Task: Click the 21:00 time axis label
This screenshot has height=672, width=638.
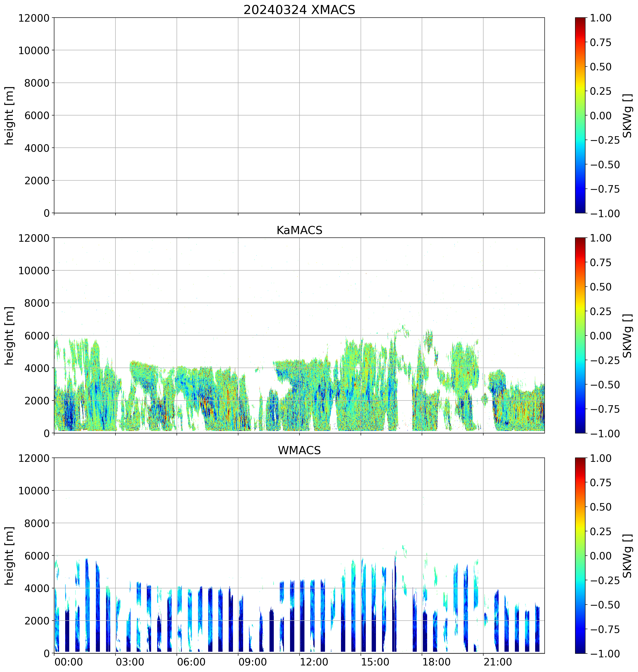Action: point(498,662)
